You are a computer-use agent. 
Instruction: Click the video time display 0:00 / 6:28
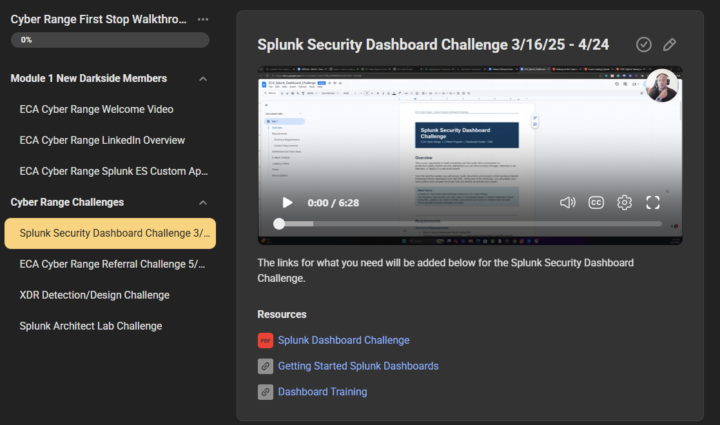coord(333,203)
